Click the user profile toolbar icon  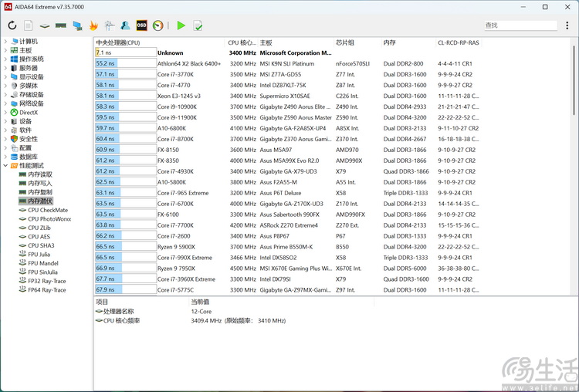[125, 25]
